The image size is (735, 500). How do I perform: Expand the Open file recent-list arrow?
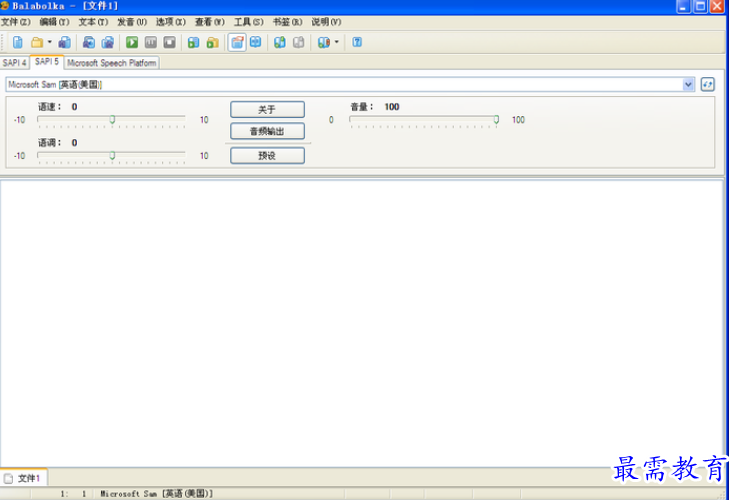49,43
